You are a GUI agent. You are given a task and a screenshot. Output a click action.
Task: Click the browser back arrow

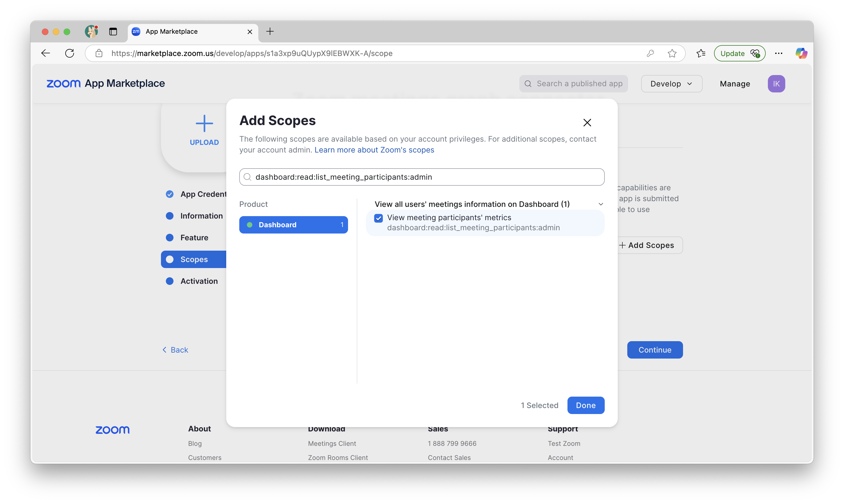pos(45,53)
